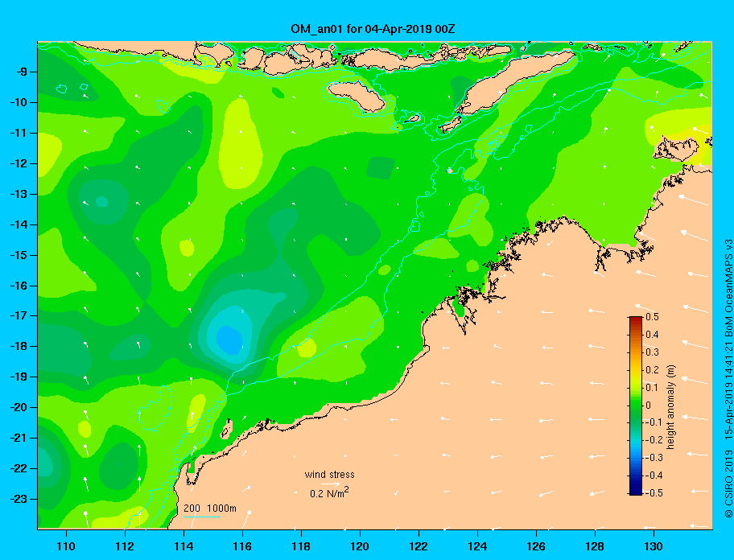Viewport: 734px width, 560px height.
Task: Click the '122' longitude axis label
Action: pyautogui.click(x=419, y=546)
